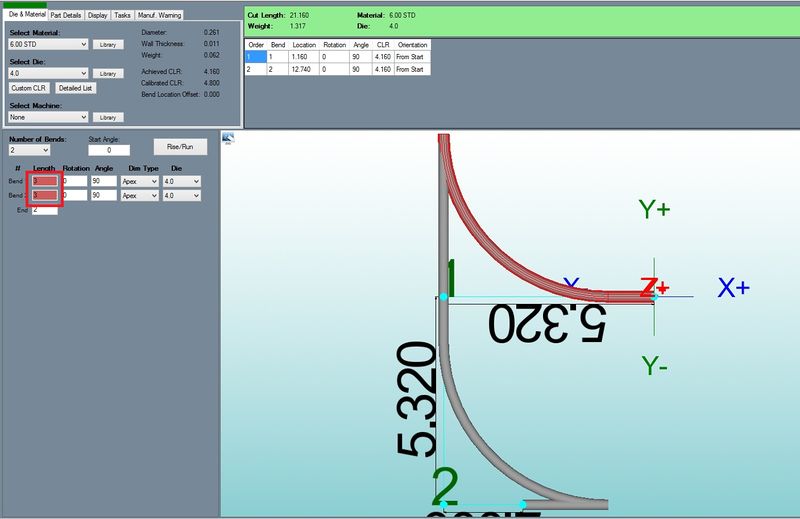
Task: Click the small view icon in viewport corner
Action: [227, 139]
